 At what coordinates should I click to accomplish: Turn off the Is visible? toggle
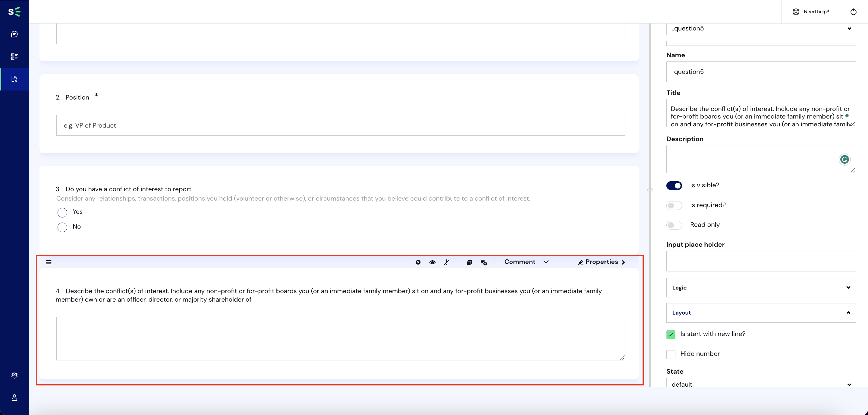click(x=674, y=186)
